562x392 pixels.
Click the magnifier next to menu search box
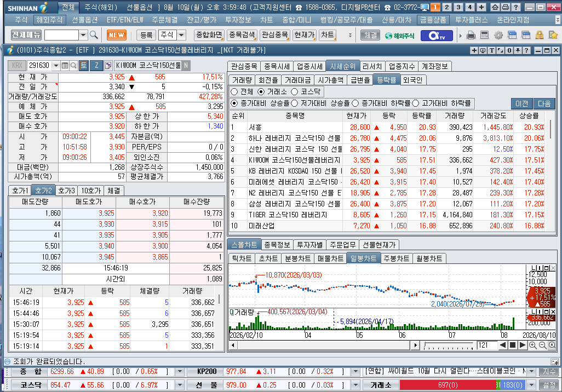[x=94, y=34]
